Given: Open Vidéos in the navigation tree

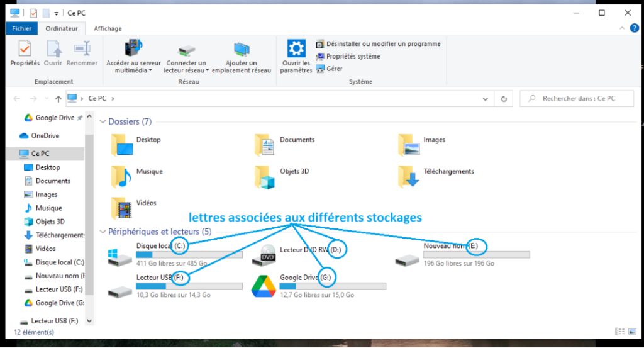Looking at the screenshot, I should coord(40,249).
